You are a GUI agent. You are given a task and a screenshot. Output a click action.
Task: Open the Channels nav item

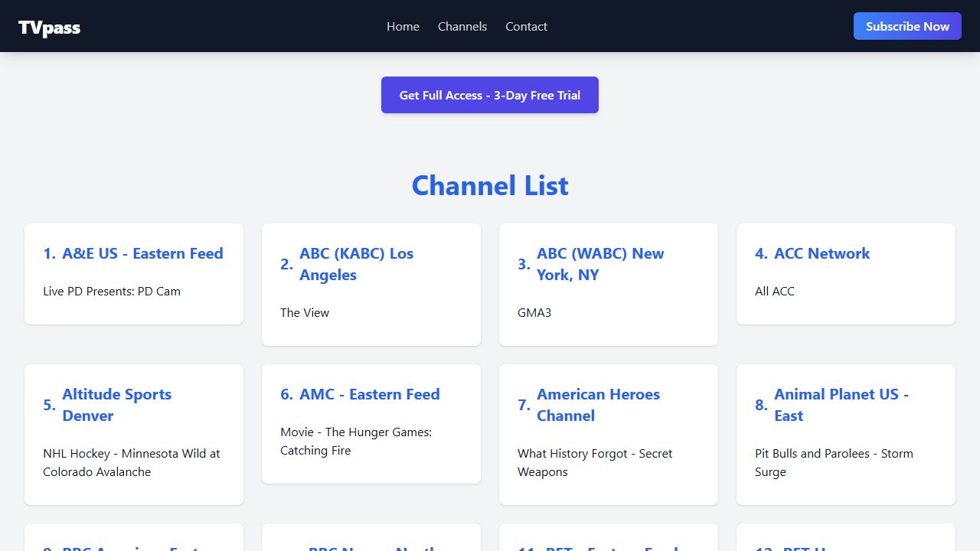462,26
